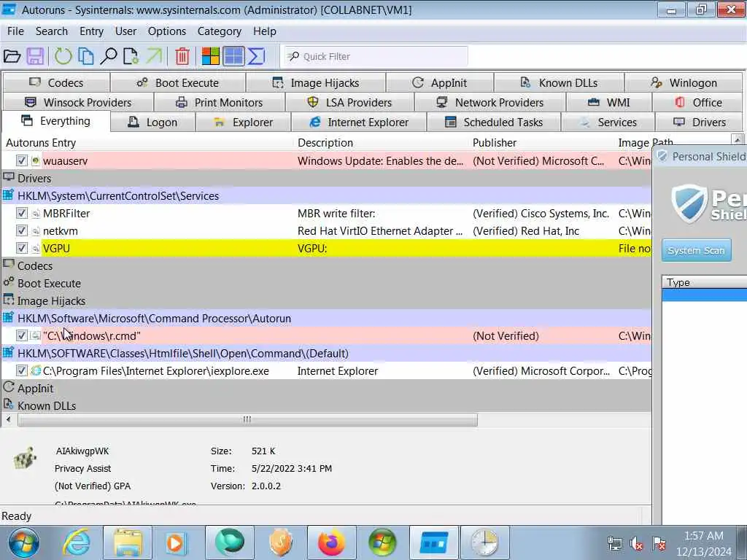Switch to the Codecs tab

tap(56, 83)
